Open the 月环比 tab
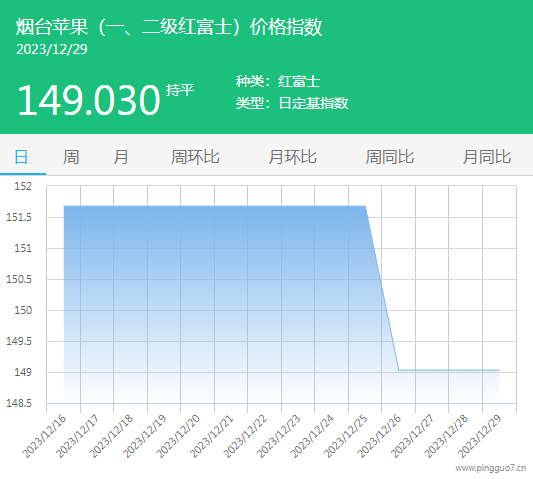533x479 pixels. click(293, 157)
